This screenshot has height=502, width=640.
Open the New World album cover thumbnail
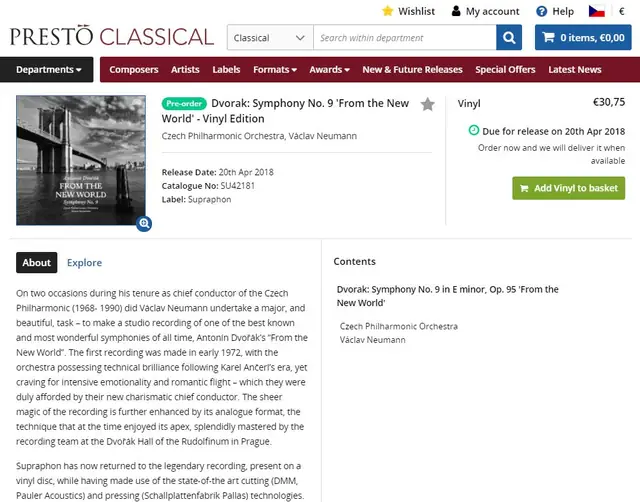[x=81, y=160]
